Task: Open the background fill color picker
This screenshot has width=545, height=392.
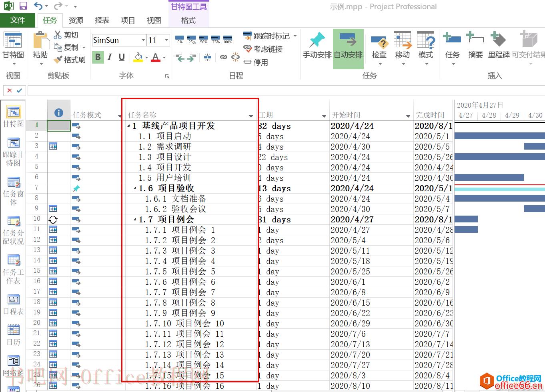Action: pyautogui.click(x=138, y=57)
